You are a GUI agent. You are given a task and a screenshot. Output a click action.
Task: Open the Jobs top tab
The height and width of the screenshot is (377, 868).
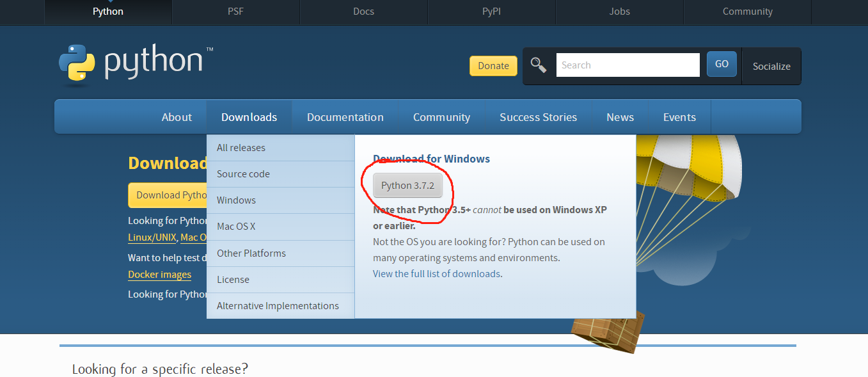(x=620, y=12)
